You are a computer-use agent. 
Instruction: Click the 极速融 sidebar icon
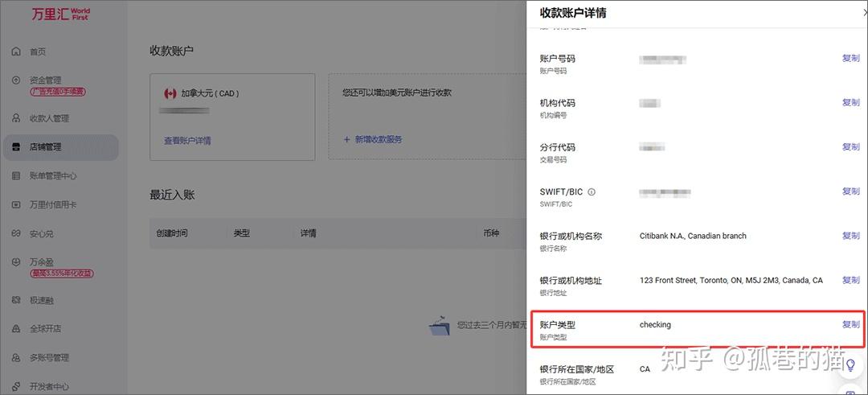(16, 300)
